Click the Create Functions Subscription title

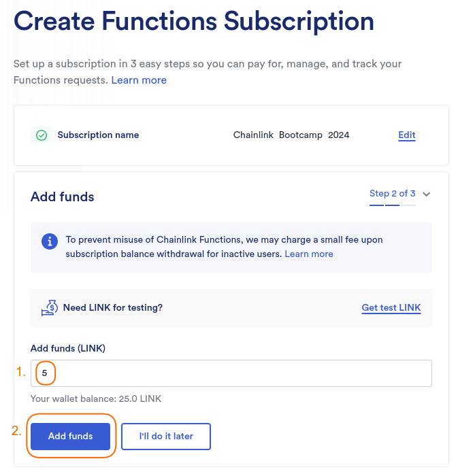coord(194,21)
